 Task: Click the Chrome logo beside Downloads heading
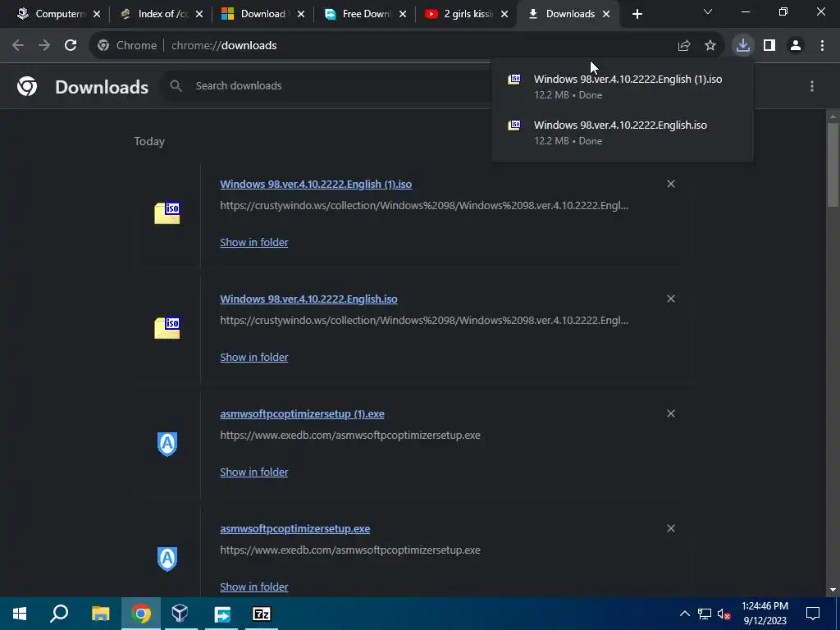tap(27, 85)
